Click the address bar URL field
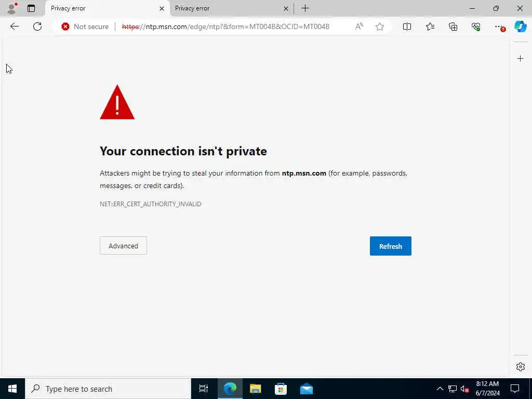The height and width of the screenshot is (399, 532). pyautogui.click(x=225, y=26)
